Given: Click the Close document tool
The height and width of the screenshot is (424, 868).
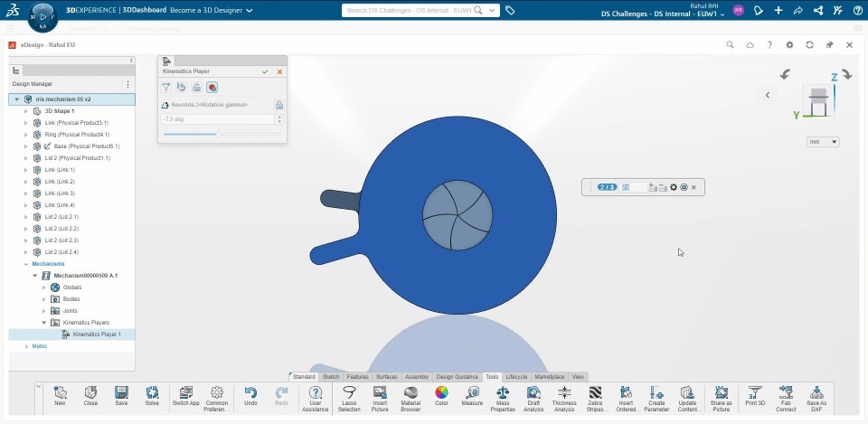Looking at the screenshot, I should click(x=90, y=396).
